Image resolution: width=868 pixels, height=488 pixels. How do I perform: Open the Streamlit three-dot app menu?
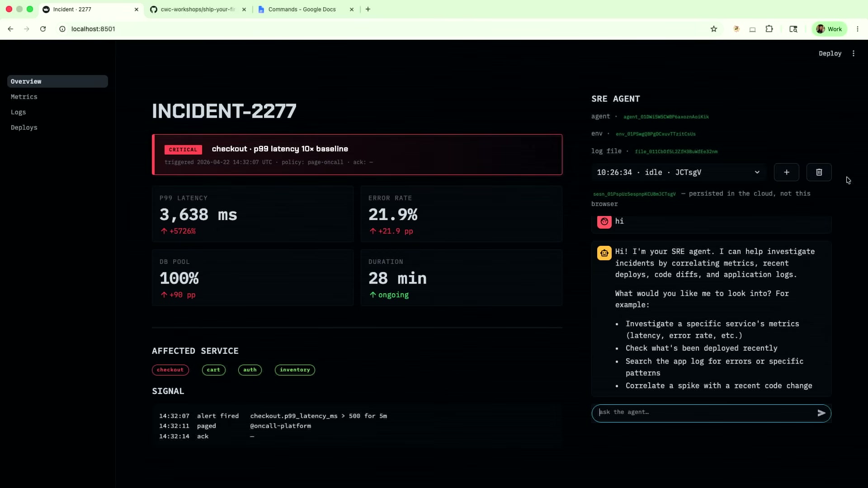(854, 53)
